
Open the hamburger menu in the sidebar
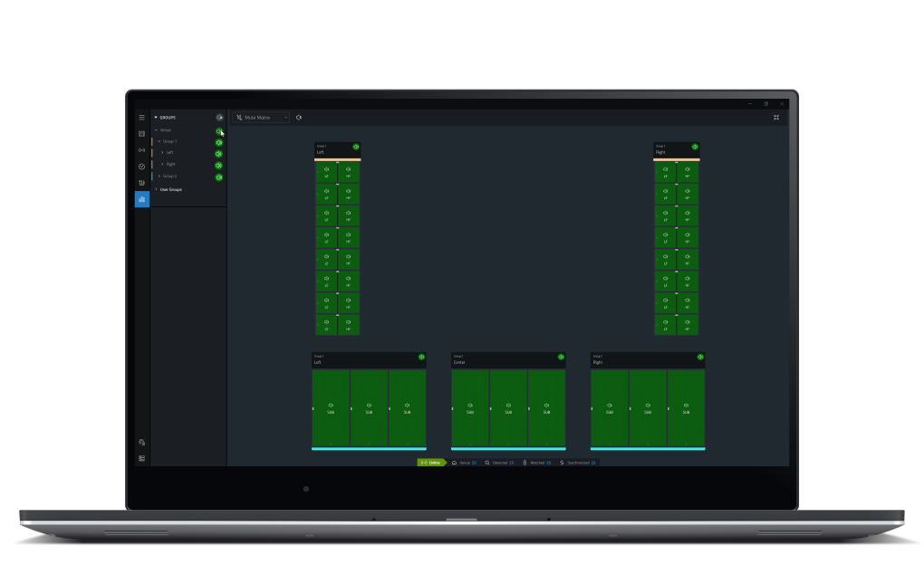point(141,117)
